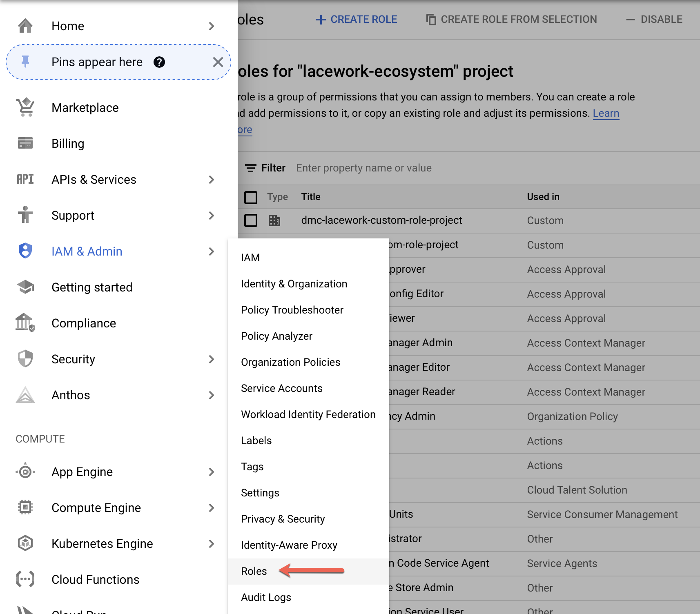Image resolution: width=700 pixels, height=614 pixels.
Task: Select Roles in the IAM submenu
Action: pos(254,571)
